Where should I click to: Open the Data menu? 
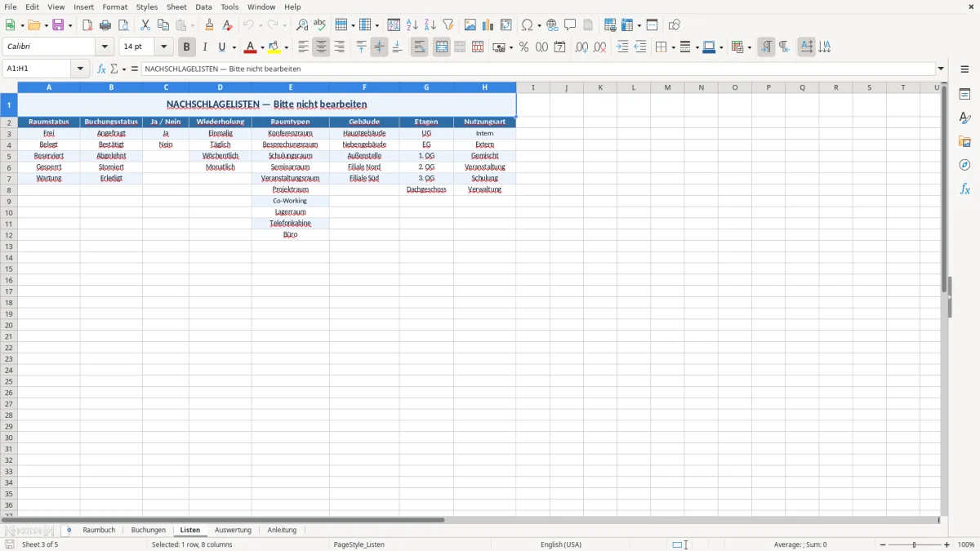click(203, 7)
